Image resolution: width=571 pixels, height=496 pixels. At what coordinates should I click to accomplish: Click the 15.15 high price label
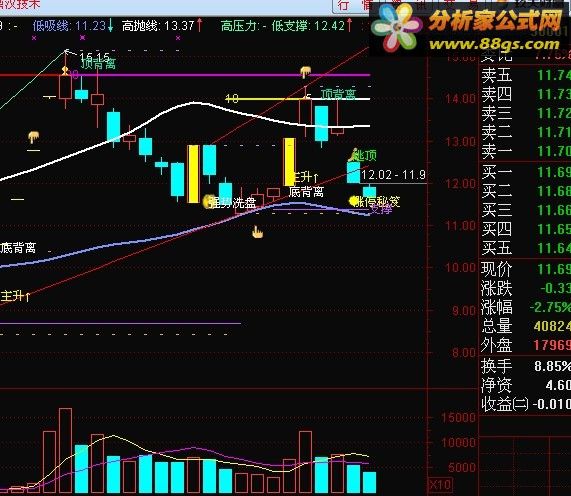point(95,56)
